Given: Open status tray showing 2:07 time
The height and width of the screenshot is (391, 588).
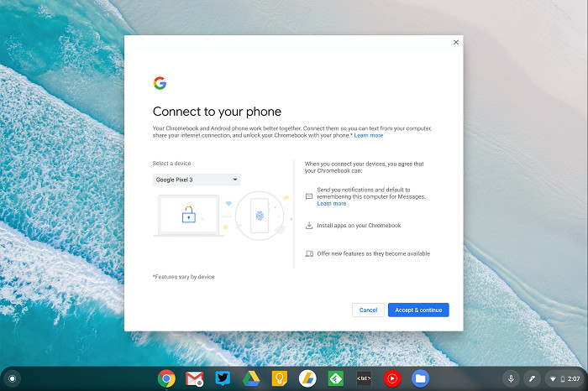Looking at the screenshot, I should (563, 378).
